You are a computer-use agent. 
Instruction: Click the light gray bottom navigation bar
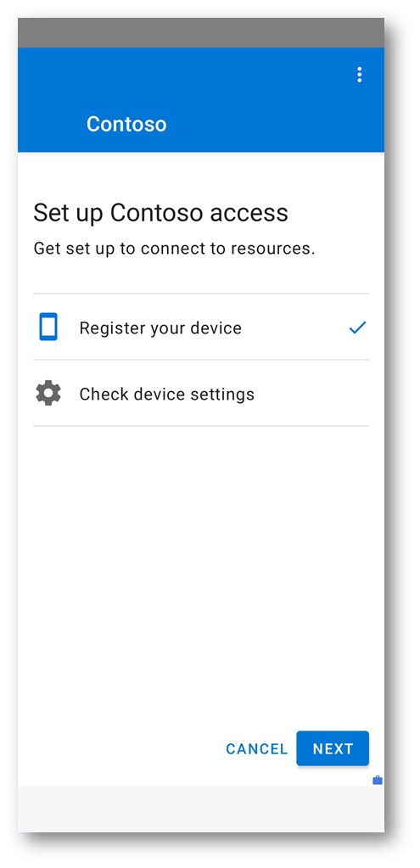click(201, 809)
